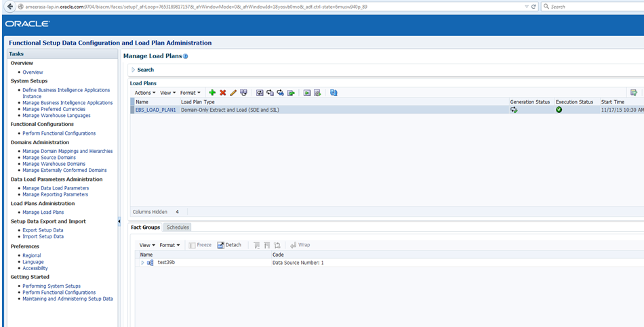Image resolution: width=644 pixels, height=327 pixels.
Task: Click the execution status details icon beside play
Action: click(317, 93)
